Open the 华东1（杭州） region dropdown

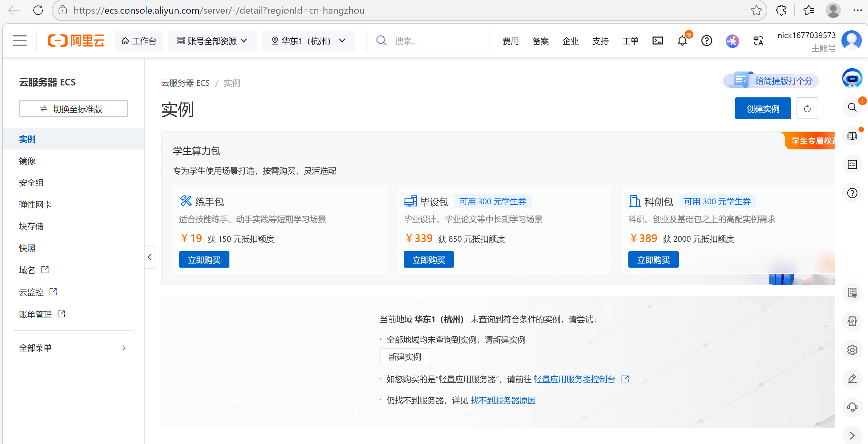[308, 41]
